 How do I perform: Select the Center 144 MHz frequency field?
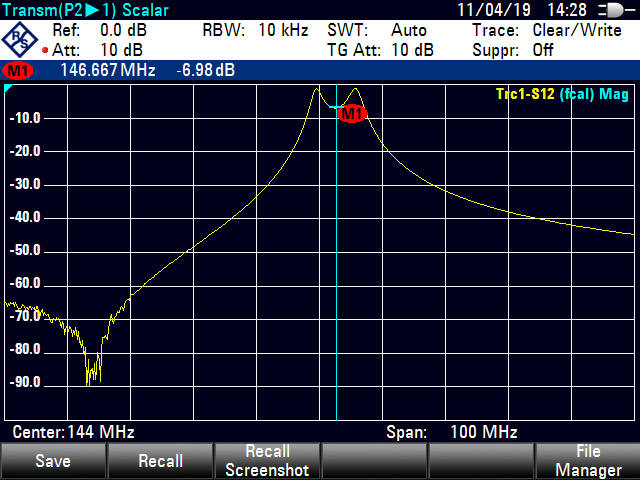[73, 432]
